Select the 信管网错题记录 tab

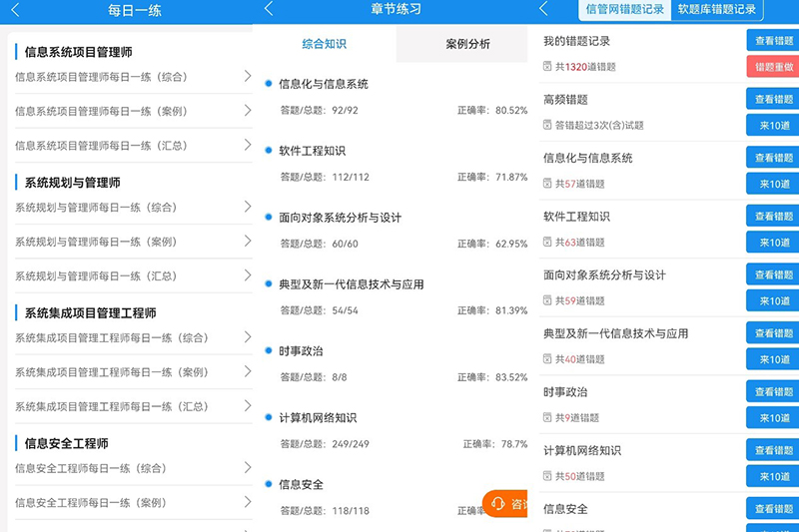click(x=624, y=9)
